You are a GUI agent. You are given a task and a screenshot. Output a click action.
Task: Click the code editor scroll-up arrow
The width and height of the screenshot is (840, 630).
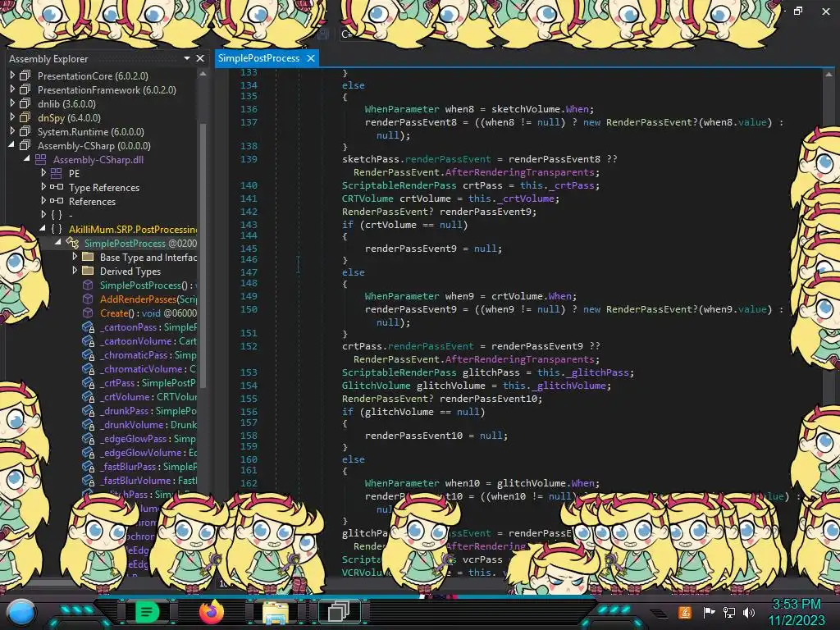coord(829,75)
